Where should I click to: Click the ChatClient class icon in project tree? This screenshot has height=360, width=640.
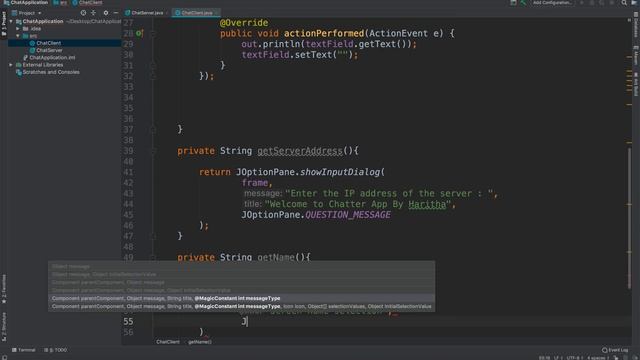32,43
